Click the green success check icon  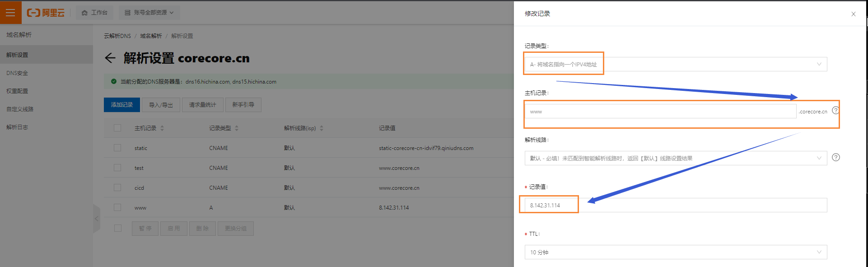pyautogui.click(x=114, y=81)
